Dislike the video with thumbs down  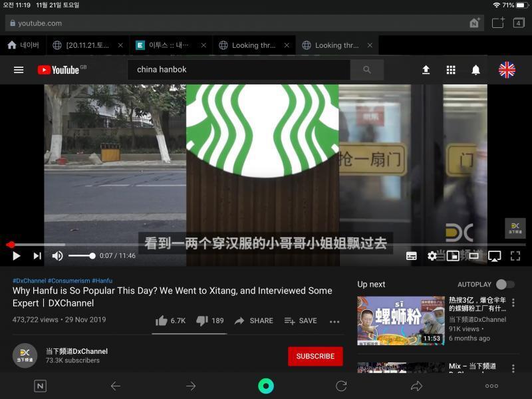[x=202, y=321]
